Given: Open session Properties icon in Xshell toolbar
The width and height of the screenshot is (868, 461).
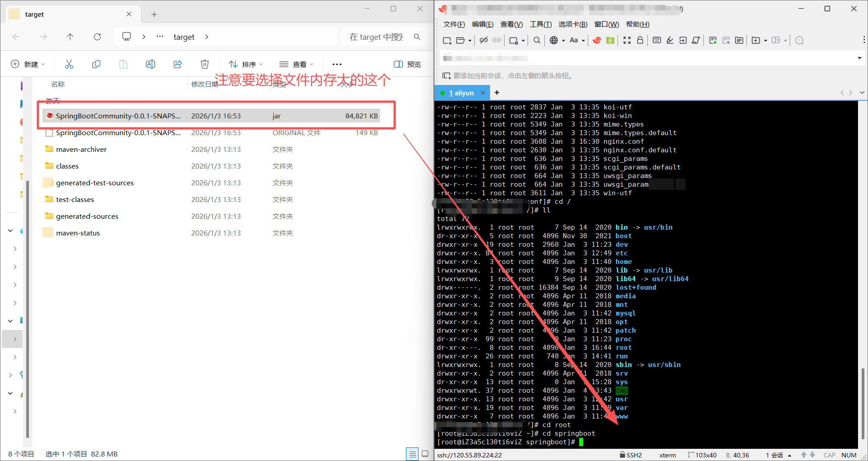Looking at the screenshot, I should coord(514,40).
